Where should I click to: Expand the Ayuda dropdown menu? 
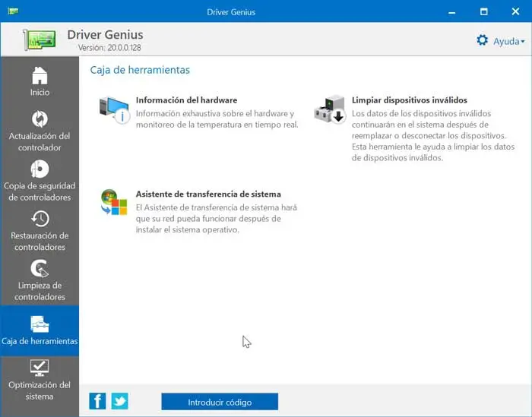[x=509, y=41]
